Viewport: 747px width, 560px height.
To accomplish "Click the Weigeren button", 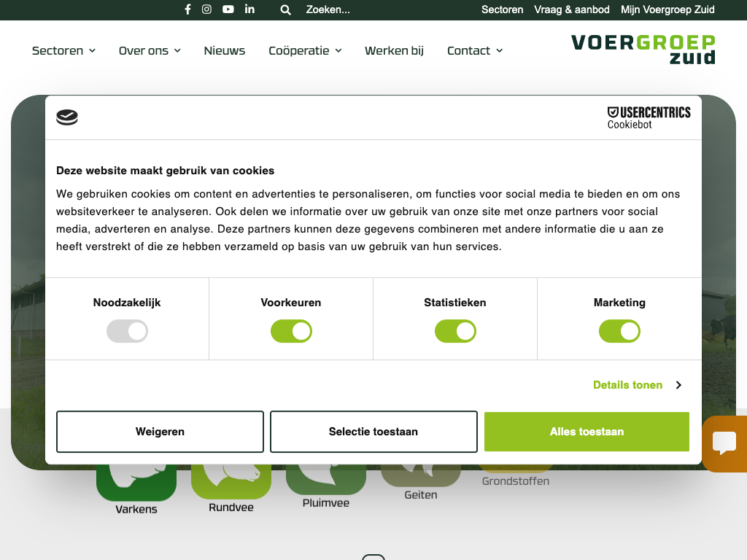I will pyautogui.click(x=160, y=432).
